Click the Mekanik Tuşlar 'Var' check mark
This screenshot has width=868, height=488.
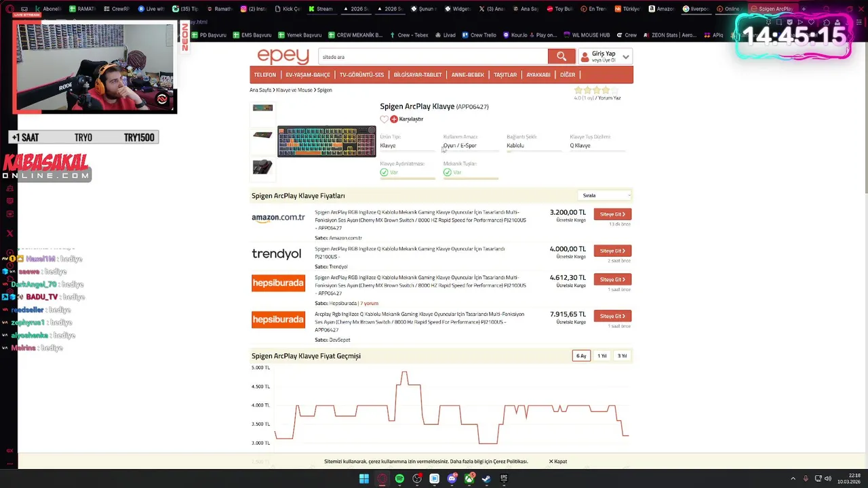tap(448, 172)
